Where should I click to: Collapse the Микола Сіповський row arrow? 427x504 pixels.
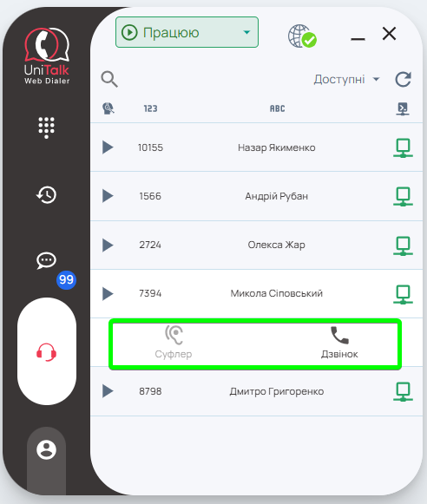108,293
